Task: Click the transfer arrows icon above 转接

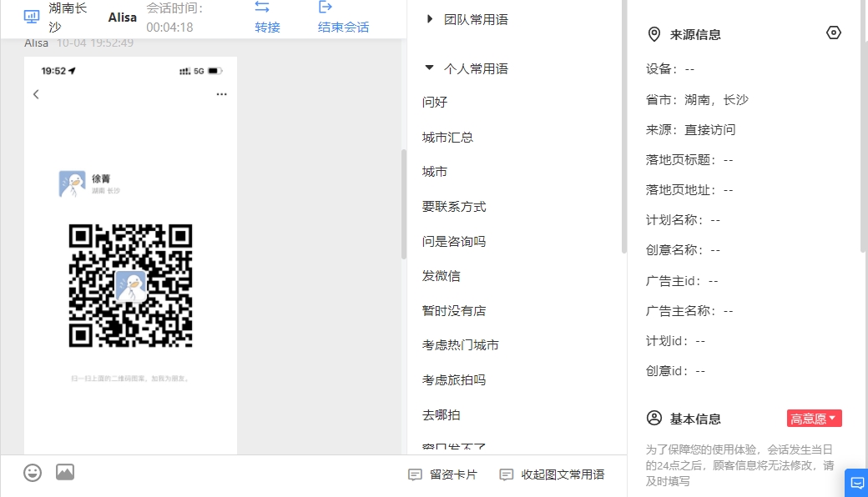Action: point(262,8)
